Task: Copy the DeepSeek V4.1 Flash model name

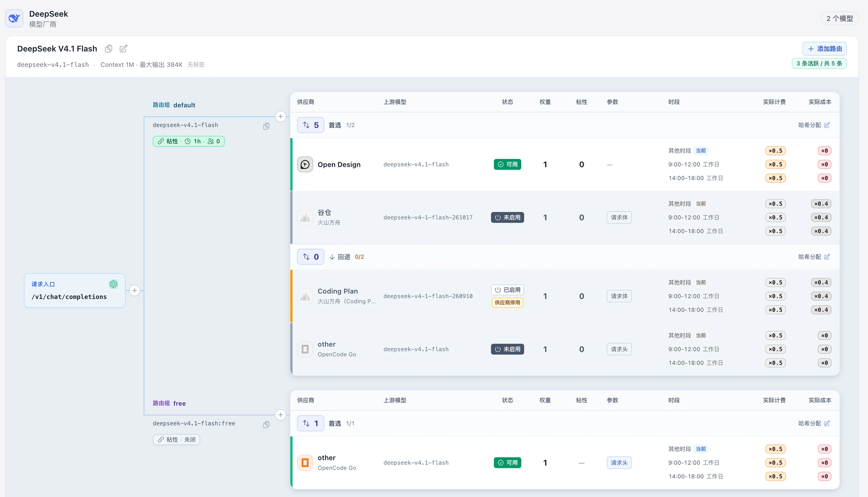Action: point(108,49)
